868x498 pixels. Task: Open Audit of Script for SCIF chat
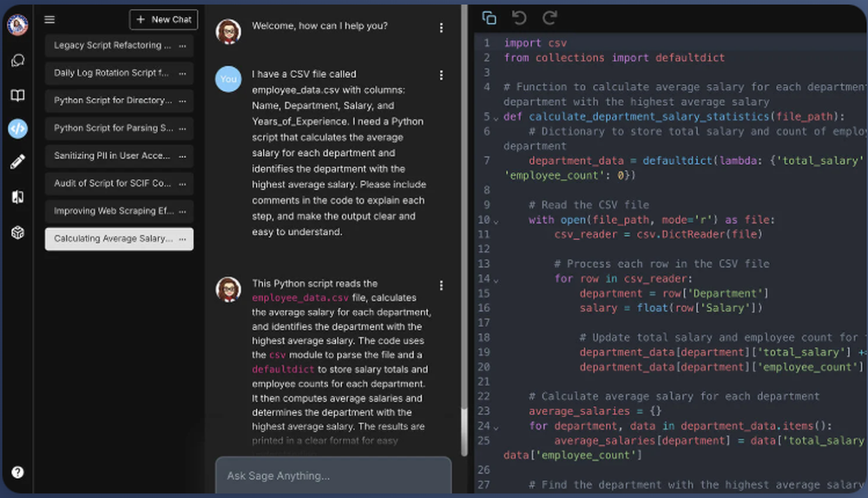click(119, 184)
